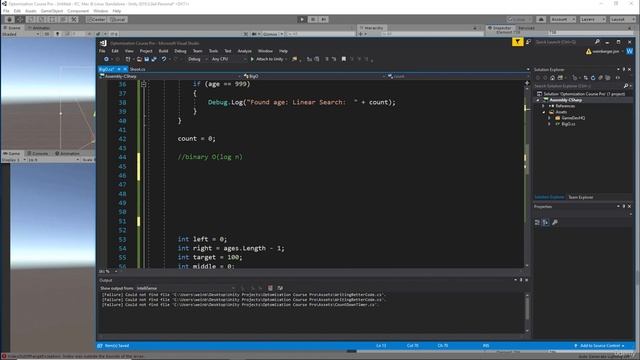
Task: Open Unity Account dropdown
Action: coord(563,19)
